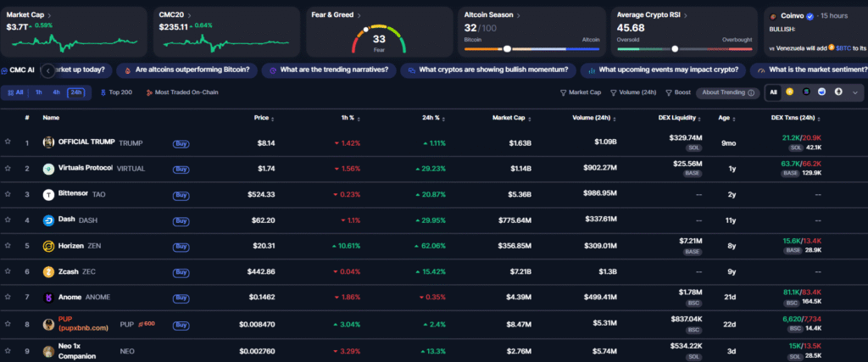Toggle the watchlist star for PUP
Image resolution: width=868 pixels, height=362 pixels.
pyautogui.click(x=8, y=324)
